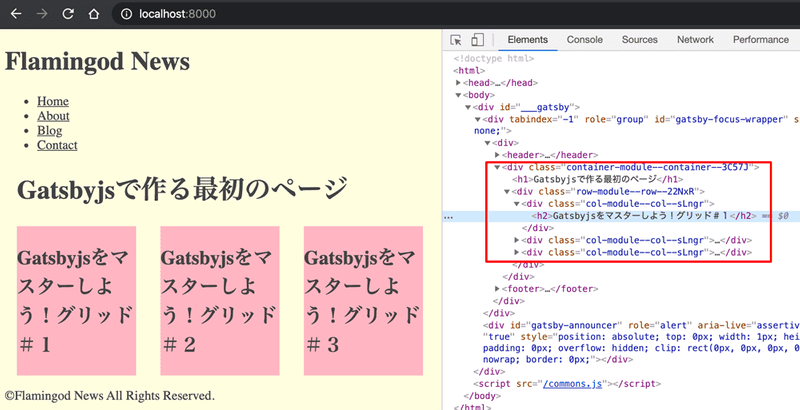Expand the head element node
The width and height of the screenshot is (800, 410).
pyautogui.click(x=458, y=83)
